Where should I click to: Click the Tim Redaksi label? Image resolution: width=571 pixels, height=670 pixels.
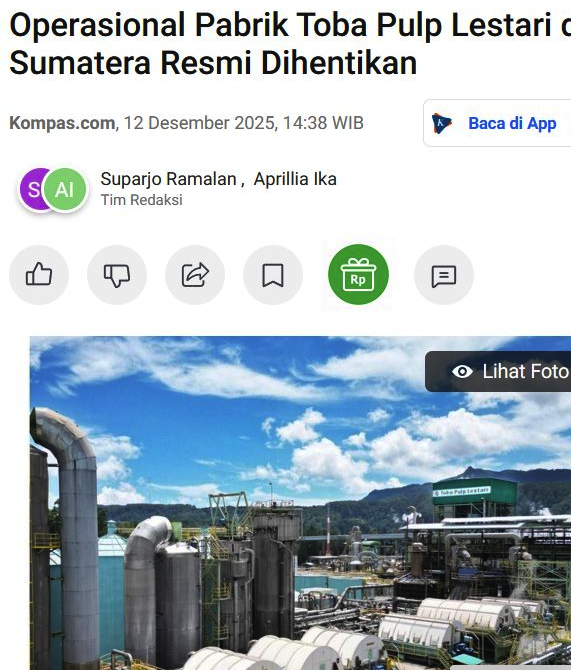(141, 200)
